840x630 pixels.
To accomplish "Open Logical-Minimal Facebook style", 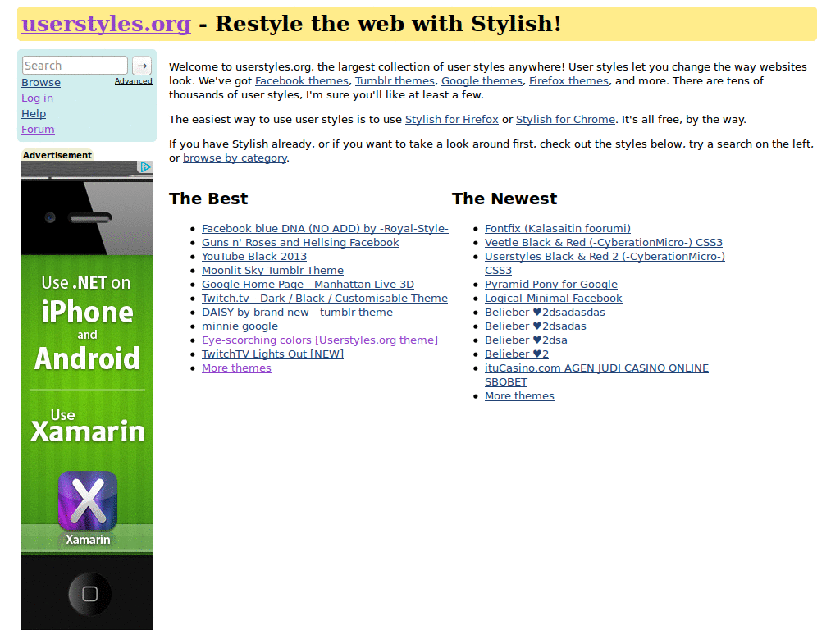I will point(554,299).
